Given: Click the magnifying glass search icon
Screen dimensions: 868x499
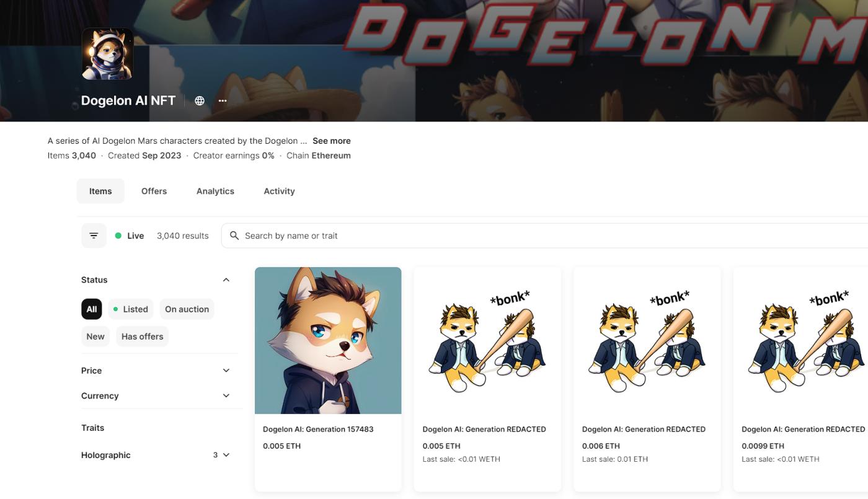Looking at the screenshot, I should (x=234, y=236).
